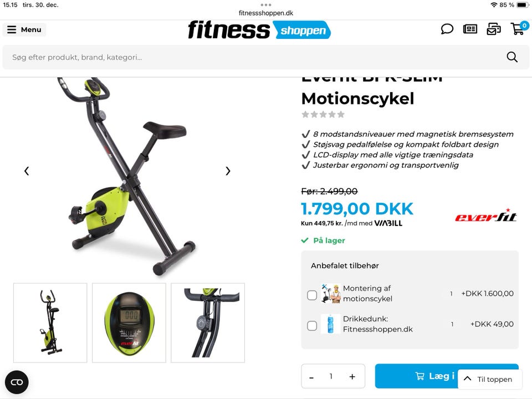Show next product image with right arrow
This screenshot has height=399, width=532.
(228, 171)
